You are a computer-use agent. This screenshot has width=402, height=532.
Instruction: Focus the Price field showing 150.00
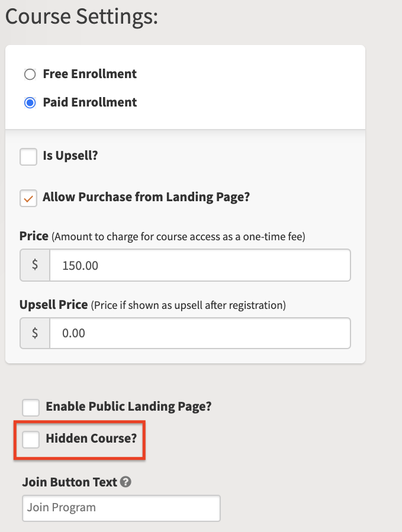(200, 265)
